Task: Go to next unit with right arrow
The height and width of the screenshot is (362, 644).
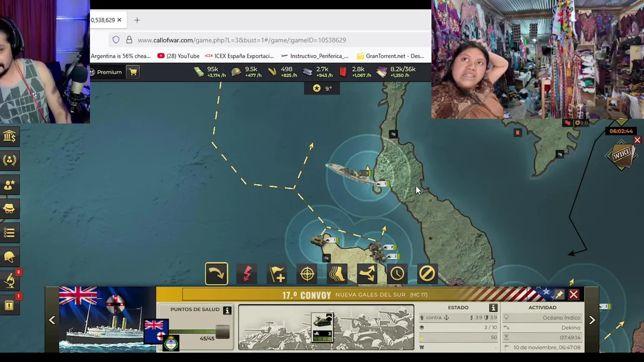Action: click(x=592, y=320)
